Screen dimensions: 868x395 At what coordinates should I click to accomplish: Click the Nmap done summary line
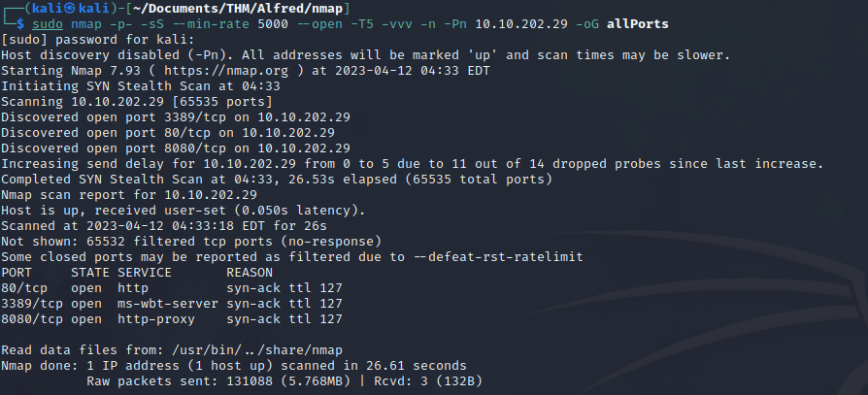coord(234,365)
